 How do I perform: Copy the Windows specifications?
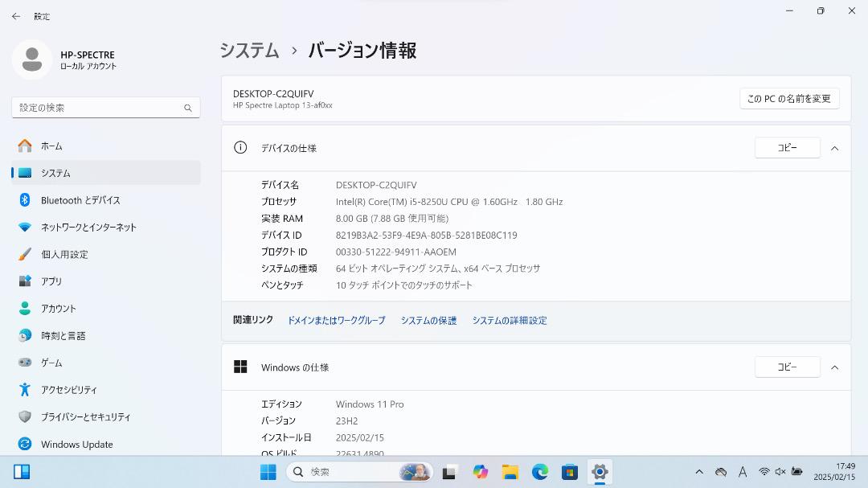[x=787, y=367]
